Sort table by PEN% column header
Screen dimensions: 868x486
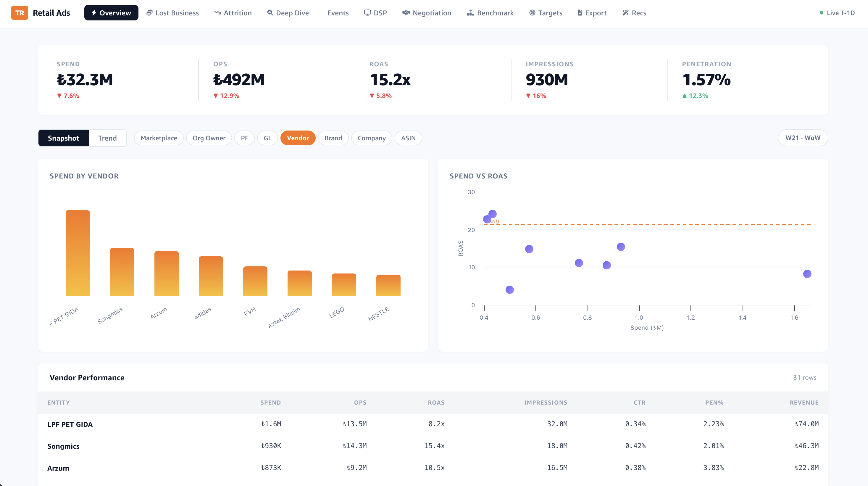[714, 403]
